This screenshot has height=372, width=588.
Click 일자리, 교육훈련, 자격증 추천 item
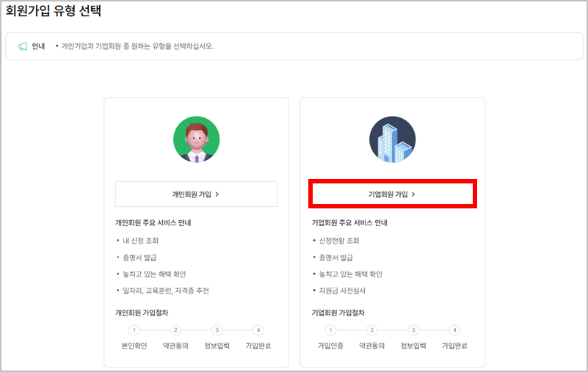(165, 291)
